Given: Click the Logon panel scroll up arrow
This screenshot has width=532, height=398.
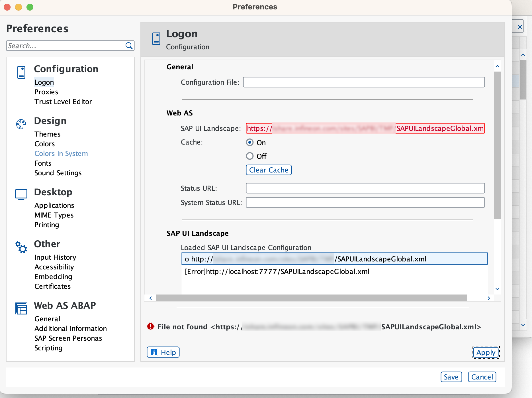Looking at the screenshot, I should click(x=497, y=66).
